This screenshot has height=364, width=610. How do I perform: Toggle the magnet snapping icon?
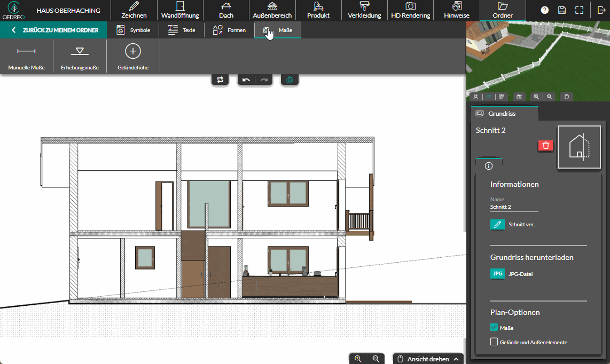click(290, 80)
